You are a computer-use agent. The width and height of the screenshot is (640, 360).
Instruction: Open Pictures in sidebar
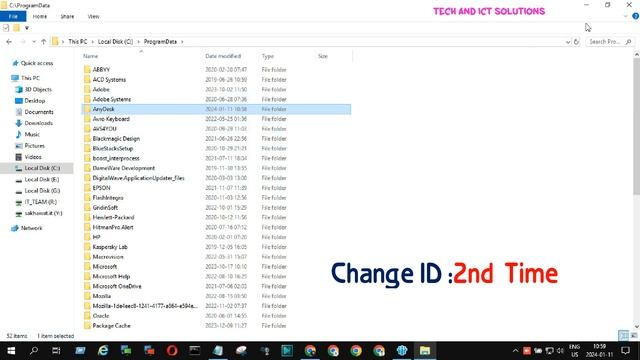pyautogui.click(x=30, y=145)
